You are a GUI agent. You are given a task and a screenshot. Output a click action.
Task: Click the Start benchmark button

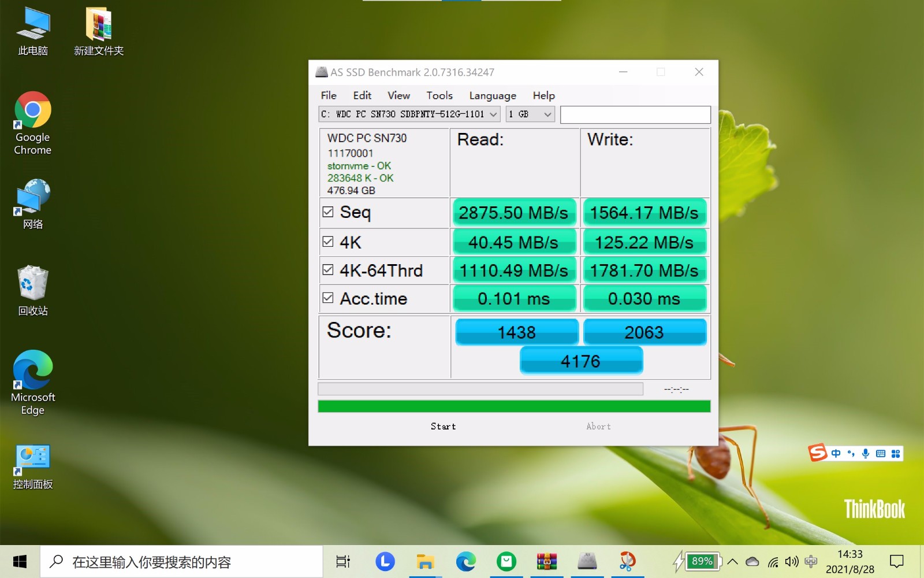coord(443,427)
